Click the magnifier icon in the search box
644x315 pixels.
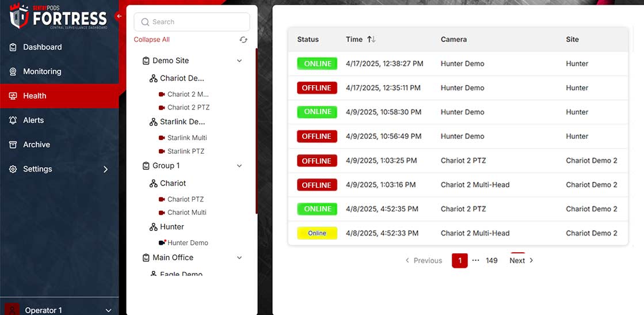[x=145, y=22]
